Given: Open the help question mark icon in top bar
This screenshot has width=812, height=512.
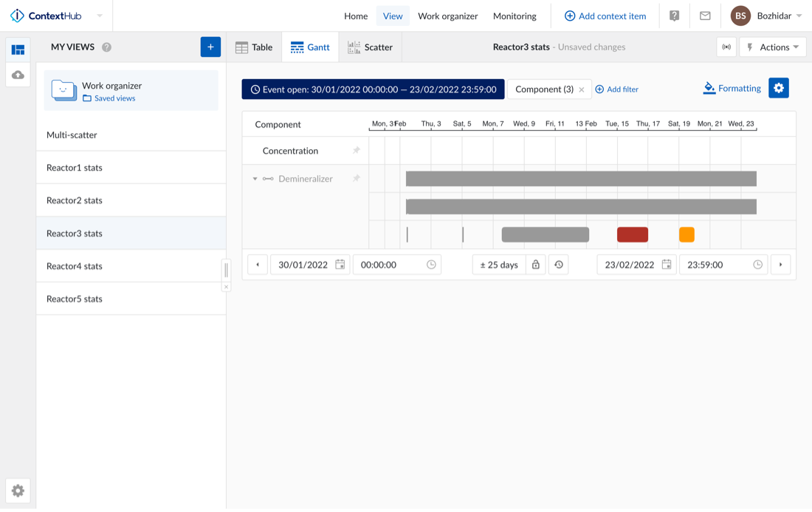Looking at the screenshot, I should coord(674,16).
